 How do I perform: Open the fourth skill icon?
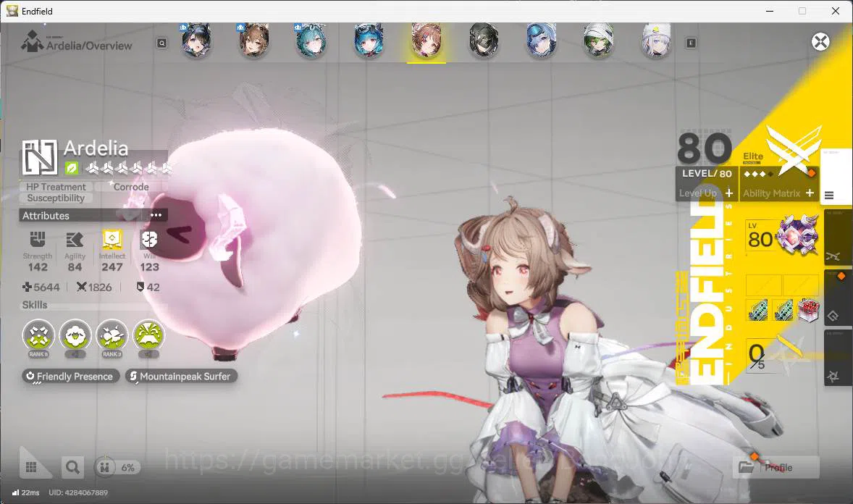click(148, 336)
